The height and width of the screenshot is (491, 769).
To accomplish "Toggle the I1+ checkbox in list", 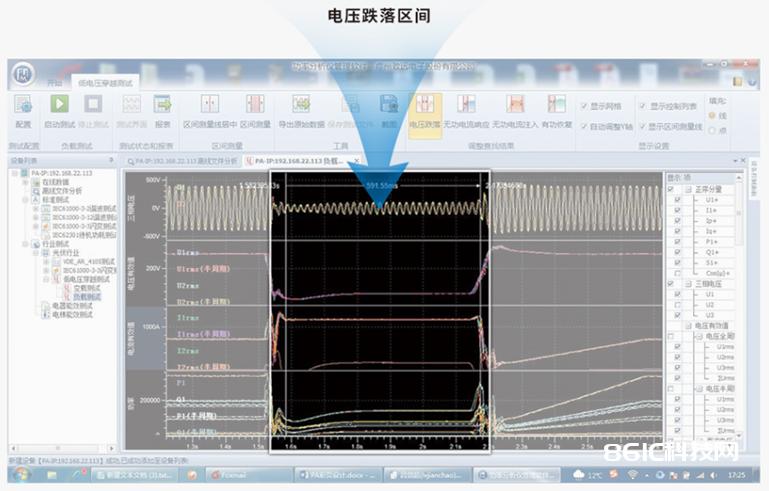I will (x=677, y=210).
